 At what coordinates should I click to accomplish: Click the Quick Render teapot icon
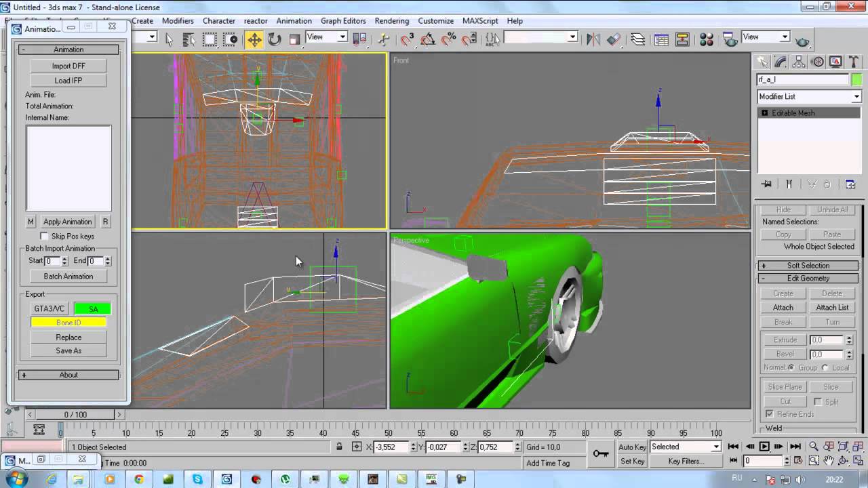click(x=802, y=40)
